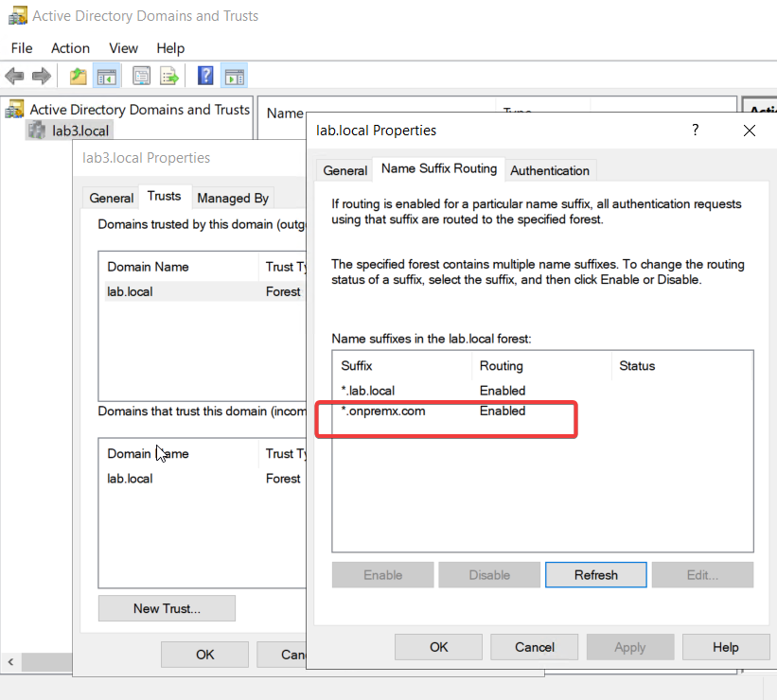
Task: Select the lab3.local domain icon in tree
Action: pos(37,131)
